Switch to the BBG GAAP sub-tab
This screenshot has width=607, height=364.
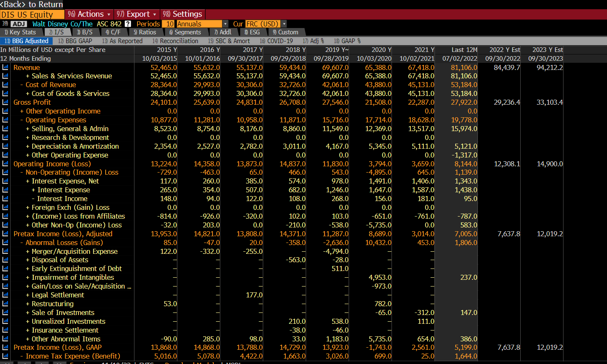pos(75,41)
